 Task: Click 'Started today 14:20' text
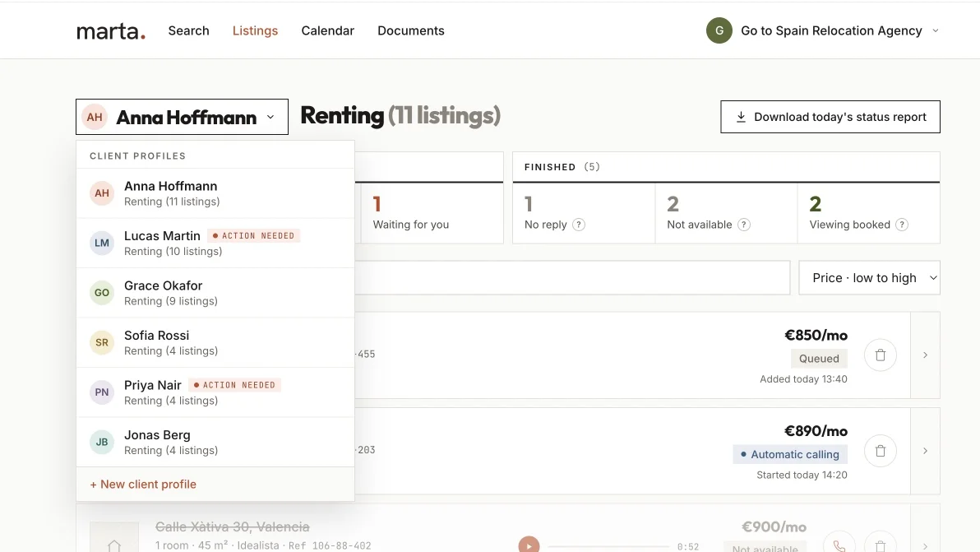pyautogui.click(x=802, y=475)
